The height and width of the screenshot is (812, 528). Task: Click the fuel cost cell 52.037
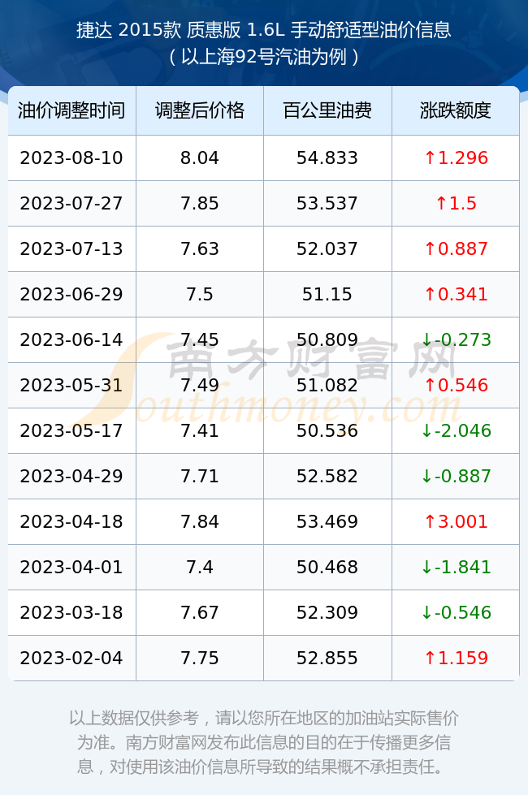tap(327, 249)
